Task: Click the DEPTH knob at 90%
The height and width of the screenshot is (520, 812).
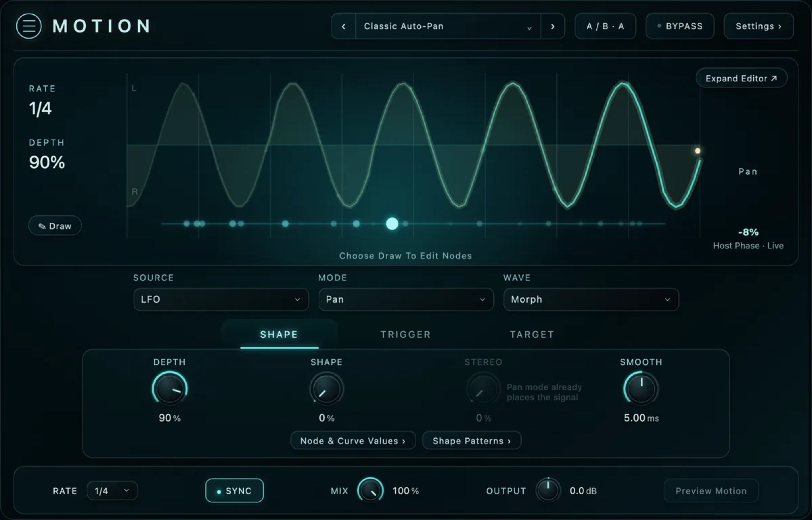Action: [170, 389]
